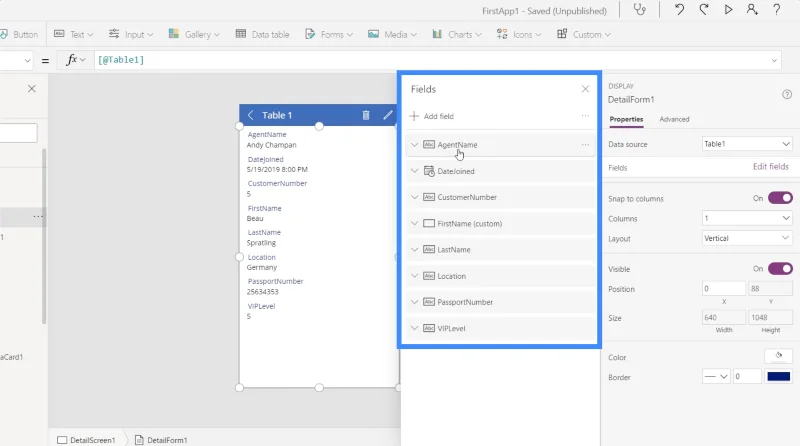Select DetailScreen1 in the breadcrumb
Image resolution: width=800 pixels, height=446 pixels.
coord(86,440)
